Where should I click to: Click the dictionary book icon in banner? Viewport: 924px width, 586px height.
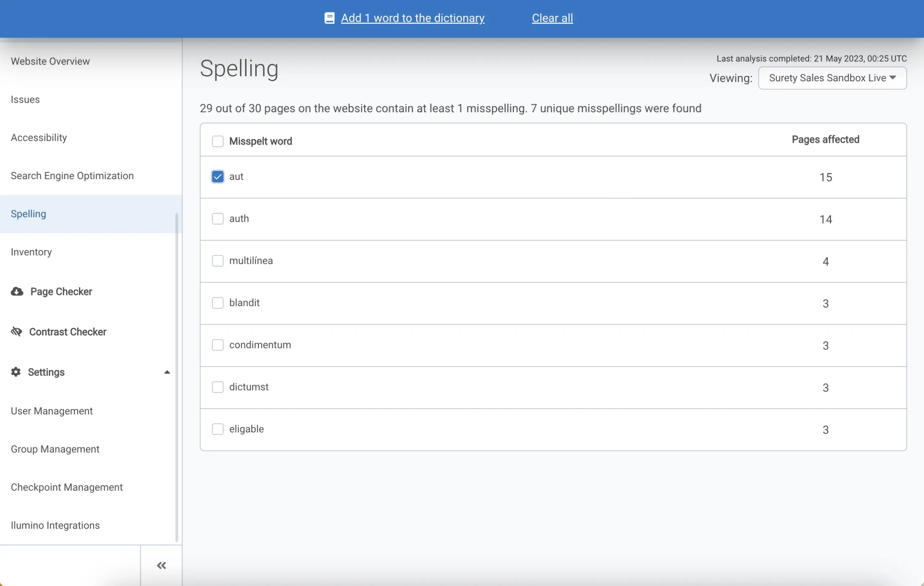pos(329,18)
